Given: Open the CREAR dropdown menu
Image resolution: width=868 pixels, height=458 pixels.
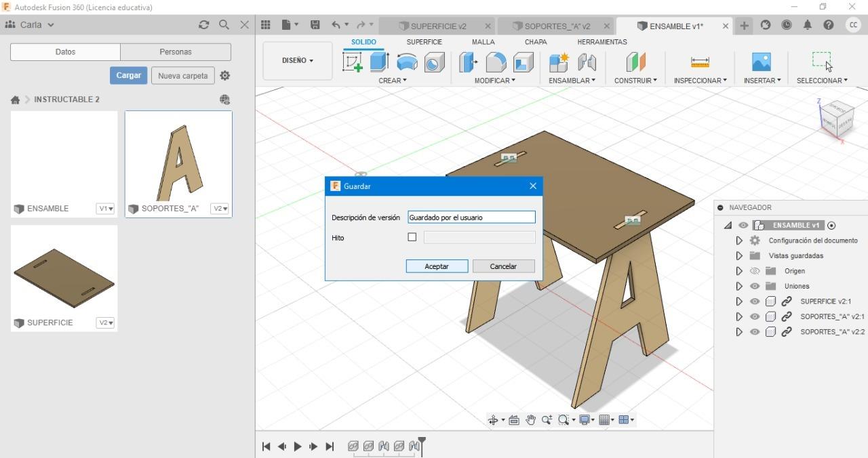Looking at the screenshot, I should [x=393, y=81].
